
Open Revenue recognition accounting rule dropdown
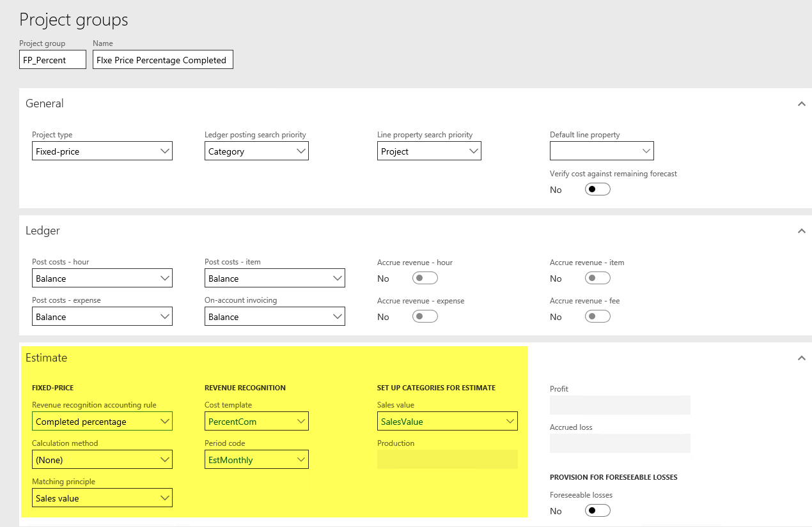click(x=102, y=422)
